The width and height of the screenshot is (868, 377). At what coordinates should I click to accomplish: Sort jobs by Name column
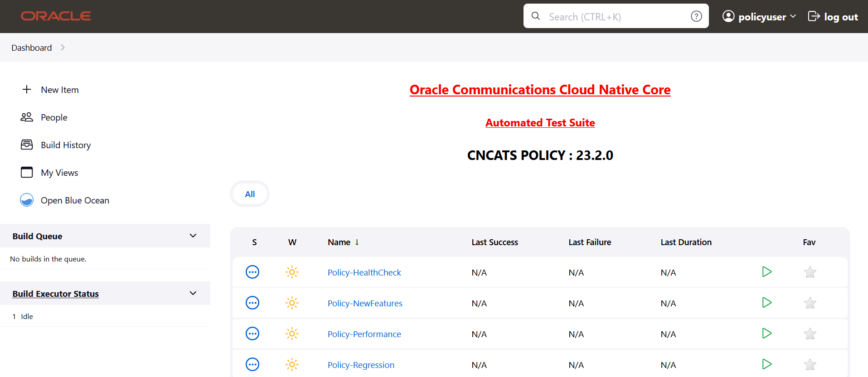(x=343, y=242)
